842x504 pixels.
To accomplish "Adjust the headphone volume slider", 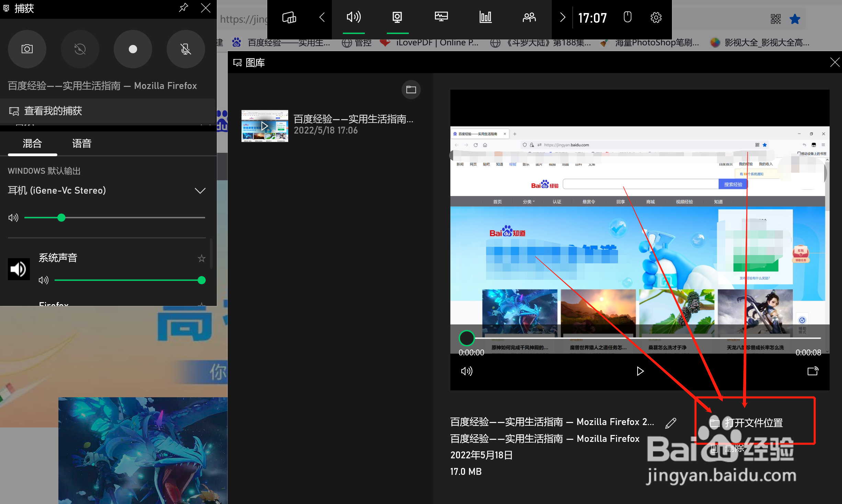I will pos(61,217).
